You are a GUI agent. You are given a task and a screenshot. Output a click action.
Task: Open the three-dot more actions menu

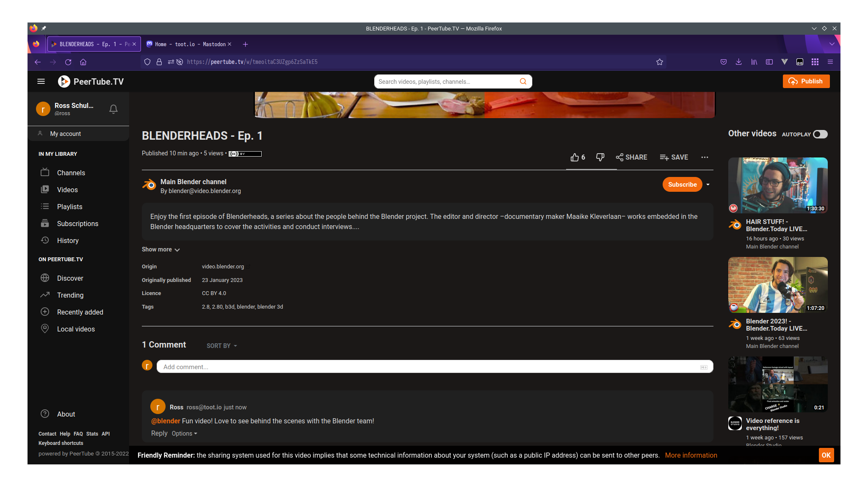click(705, 157)
